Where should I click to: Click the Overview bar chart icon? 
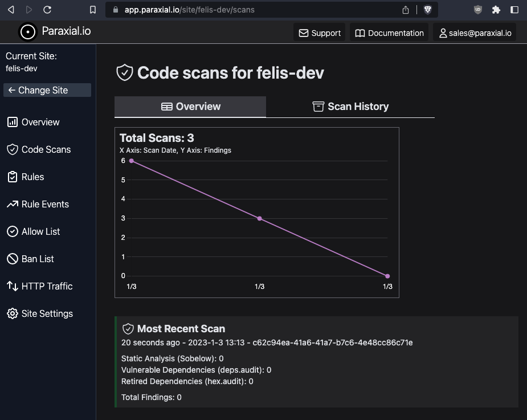tap(13, 122)
